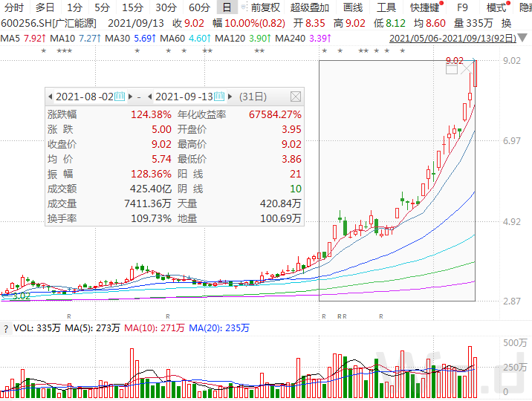Step end date 2021-09-13 backward

click(x=149, y=97)
